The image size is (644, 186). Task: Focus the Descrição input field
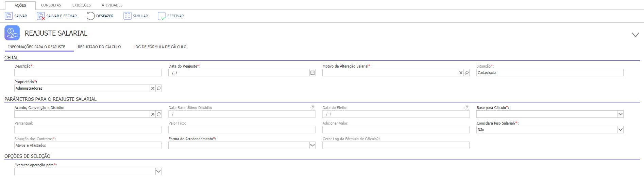click(88, 73)
